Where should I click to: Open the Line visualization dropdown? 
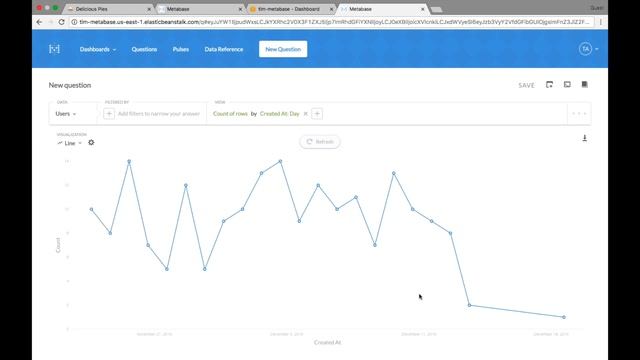click(69, 143)
